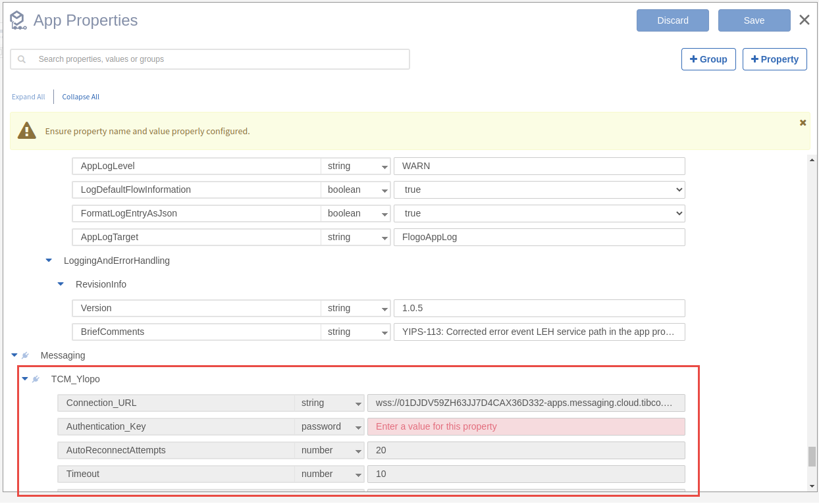Click the Timeout name field
This screenshot has width=819, height=504.
pyautogui.click(x=176, y=474)
